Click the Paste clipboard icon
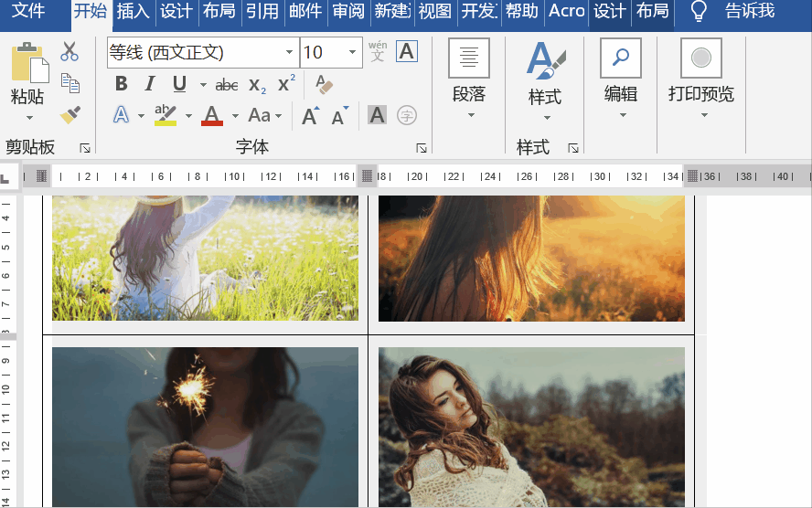 click(x=29, y=62)
